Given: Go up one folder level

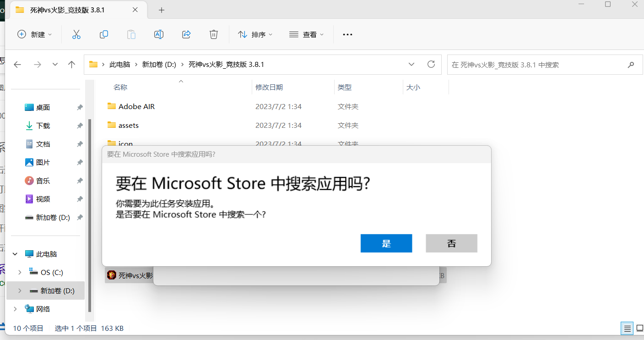Looking at the screenshot, I should click(71, 65).
